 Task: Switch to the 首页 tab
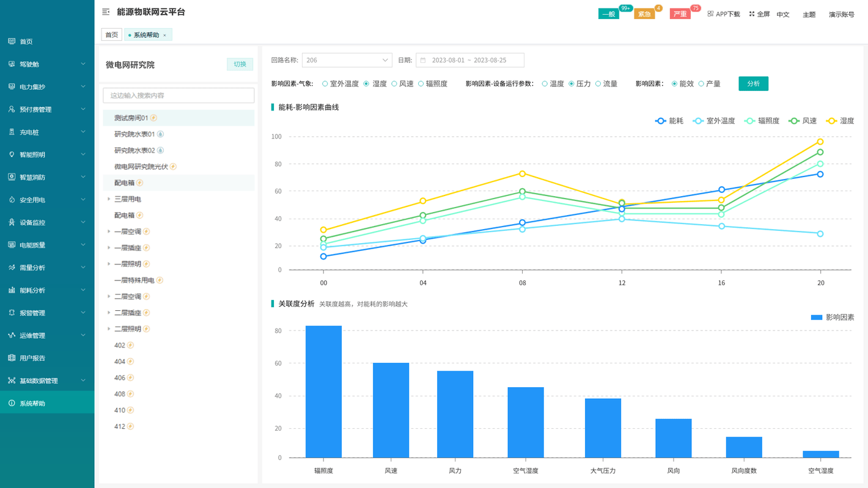coord(112,35)
